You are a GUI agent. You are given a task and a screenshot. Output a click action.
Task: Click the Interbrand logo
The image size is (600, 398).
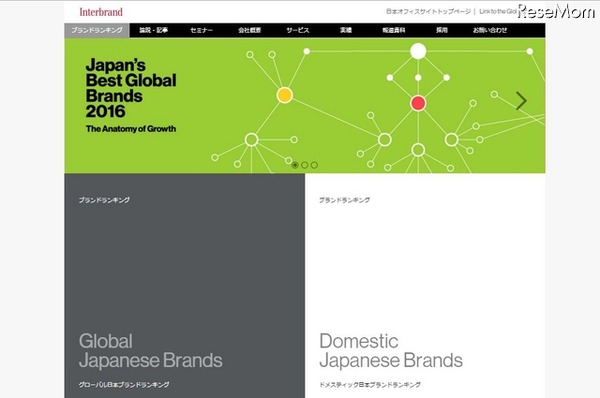(101, 12)
